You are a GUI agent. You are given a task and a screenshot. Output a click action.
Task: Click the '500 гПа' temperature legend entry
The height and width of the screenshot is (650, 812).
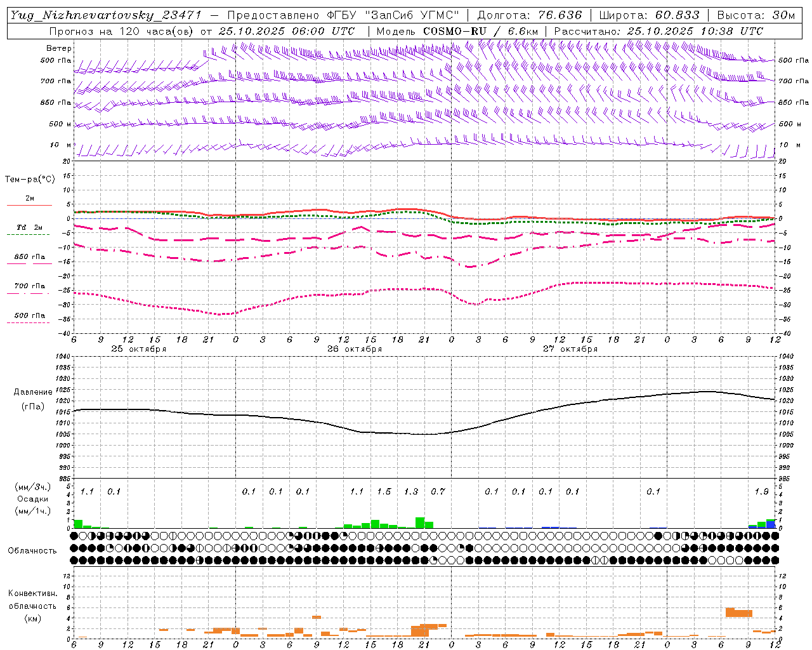(x=30, y=315)
